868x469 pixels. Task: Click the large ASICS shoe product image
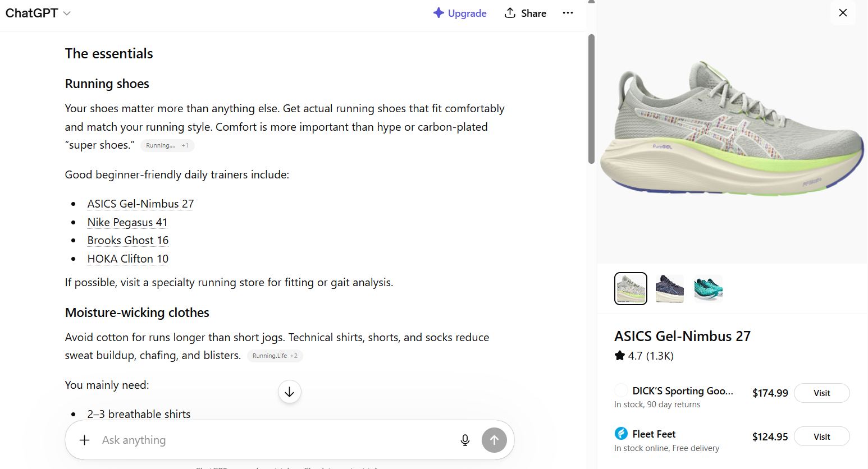pos(732,130)
